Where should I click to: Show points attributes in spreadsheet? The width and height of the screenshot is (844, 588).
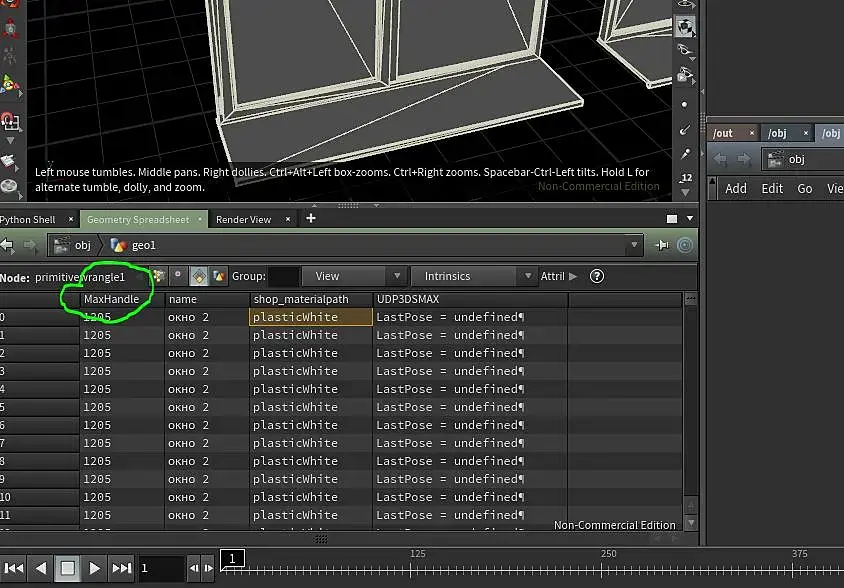pos(158,276)
